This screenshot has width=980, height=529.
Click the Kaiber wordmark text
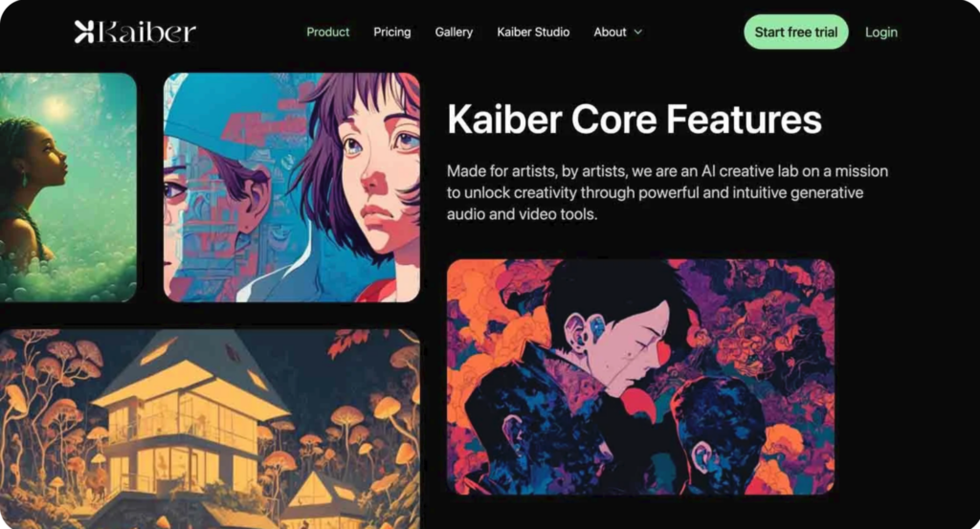coord(146,33)
